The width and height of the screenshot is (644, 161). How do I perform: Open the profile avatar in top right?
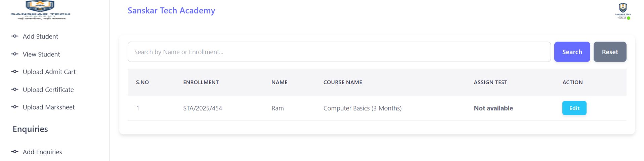point(623,11)
